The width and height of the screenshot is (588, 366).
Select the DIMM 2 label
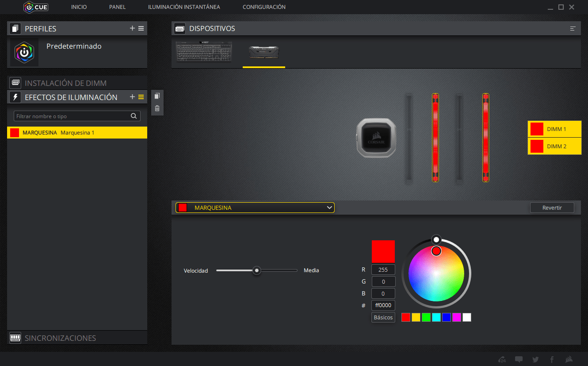click(x=554, y=146)
